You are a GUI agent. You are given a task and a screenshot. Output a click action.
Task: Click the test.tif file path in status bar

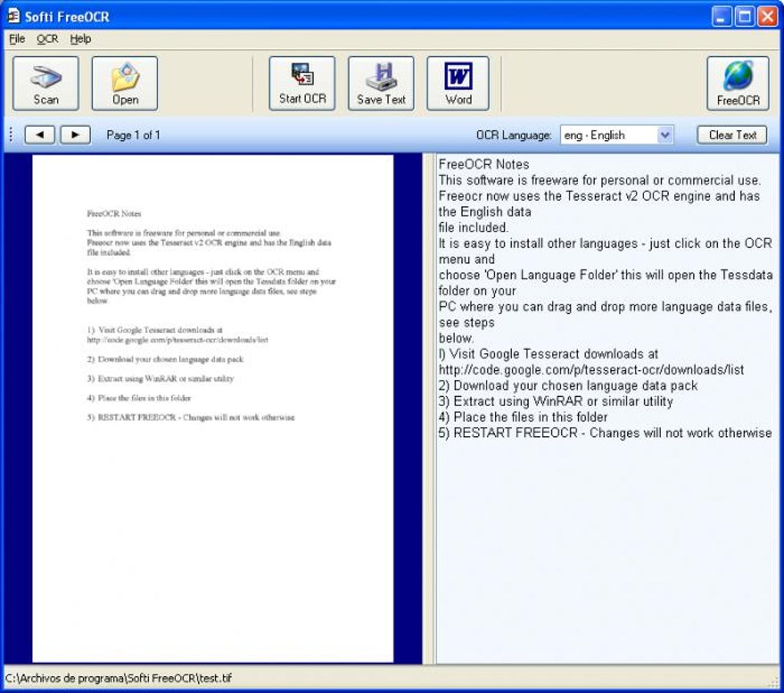118,678
